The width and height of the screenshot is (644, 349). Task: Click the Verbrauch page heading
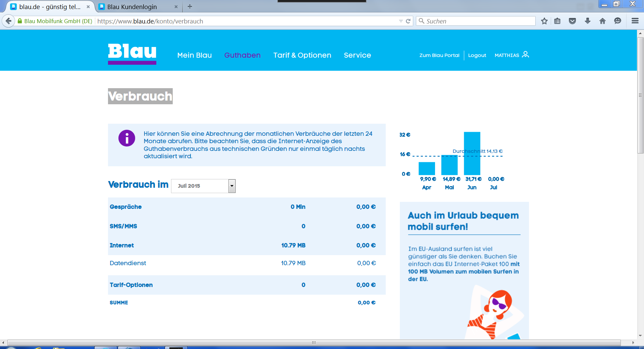tap(140, 96)
